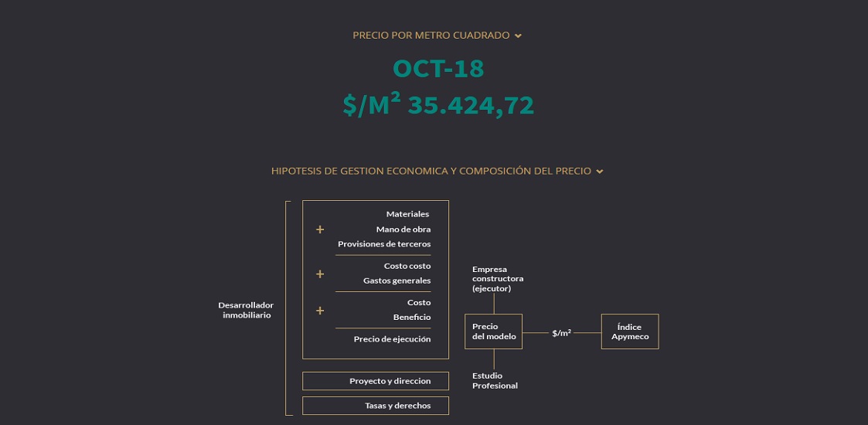Click the Estudio Profesional label
This screenshot has width=868, height=425.
[495, 381]
